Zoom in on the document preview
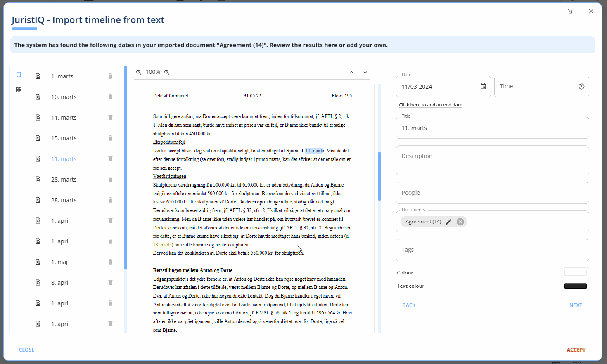The height and width of the screenshot is (364, 607). tap(167, 72)
